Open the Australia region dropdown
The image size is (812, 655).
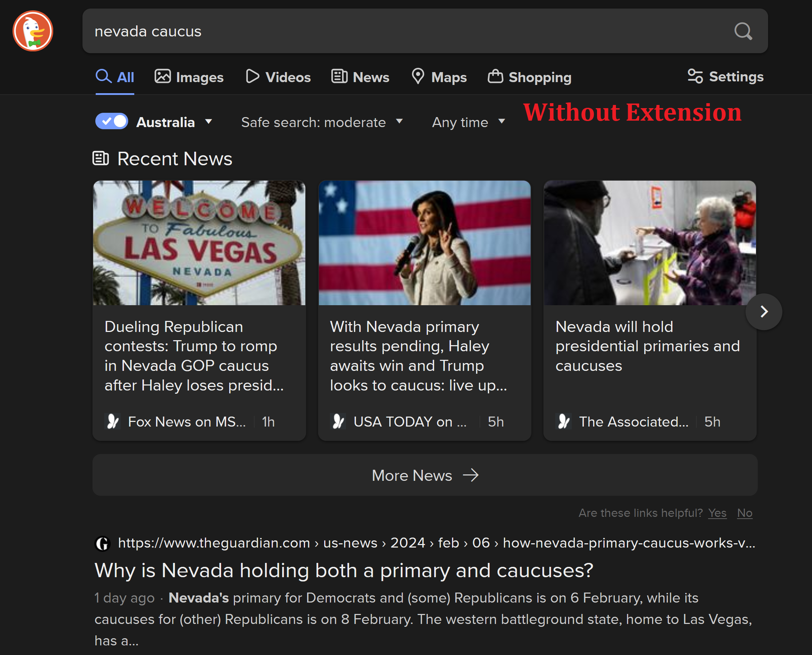tap(175, 122)
